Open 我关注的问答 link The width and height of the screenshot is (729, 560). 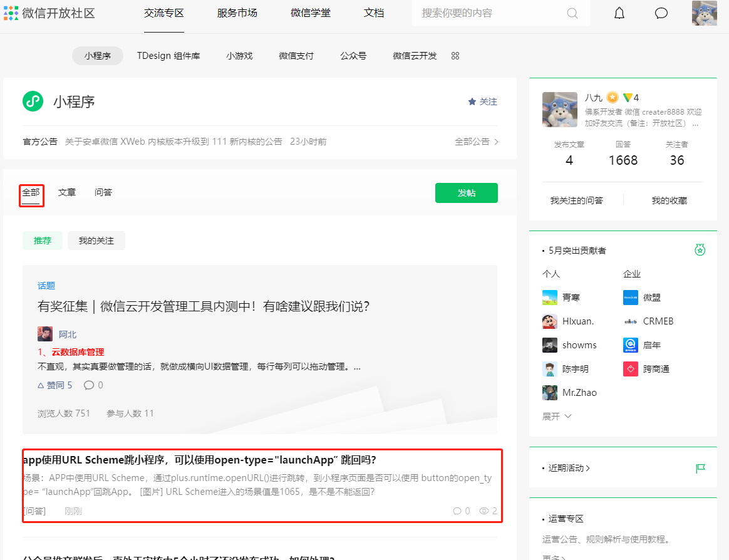[x=577, y=200]
